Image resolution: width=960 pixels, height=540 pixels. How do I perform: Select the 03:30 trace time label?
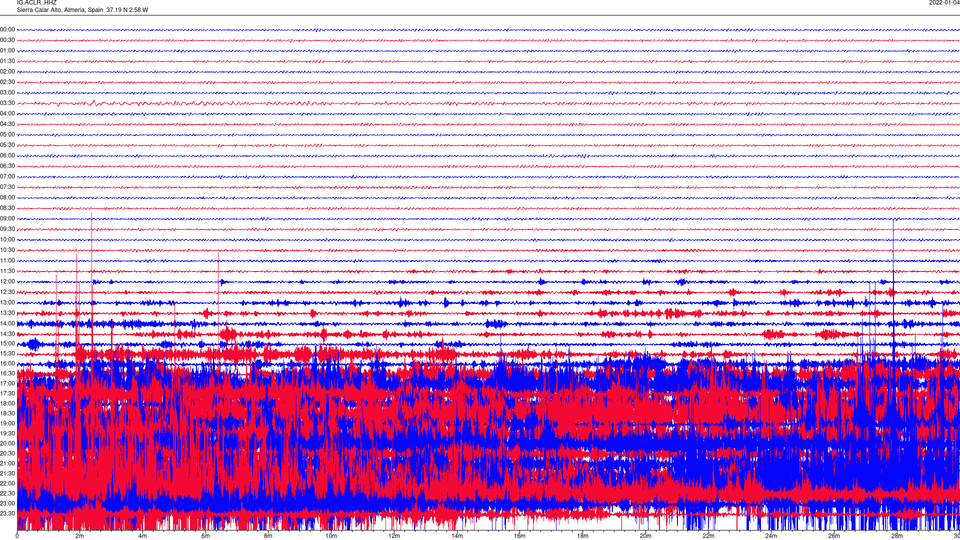coord(7,103)
